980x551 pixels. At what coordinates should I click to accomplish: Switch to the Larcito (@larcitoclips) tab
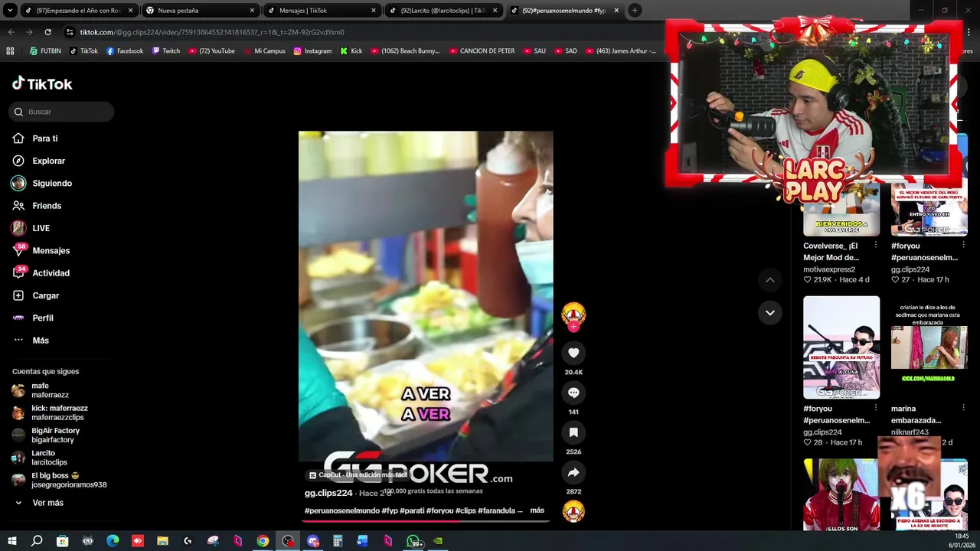coord(443,11)
